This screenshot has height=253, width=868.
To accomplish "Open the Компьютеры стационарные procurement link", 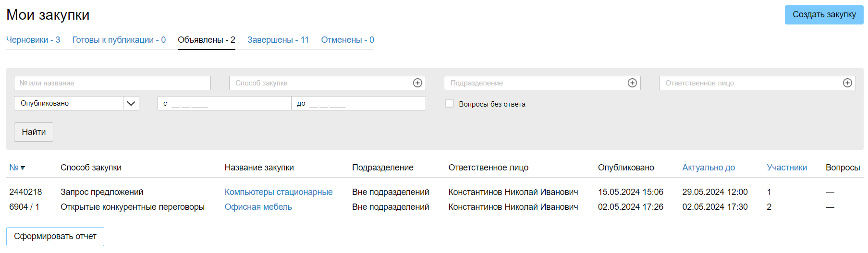I will (x=278, y=192).
